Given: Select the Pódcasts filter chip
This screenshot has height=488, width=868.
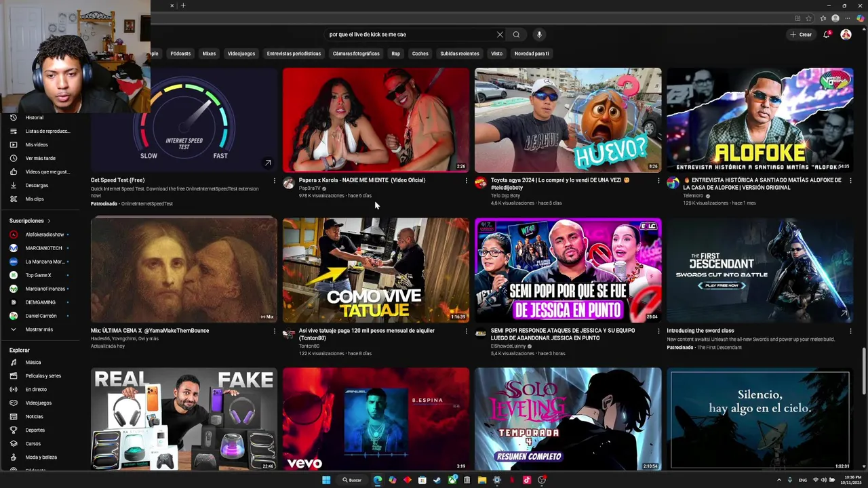Looking at the screenshot, I should tap(180, 54).
